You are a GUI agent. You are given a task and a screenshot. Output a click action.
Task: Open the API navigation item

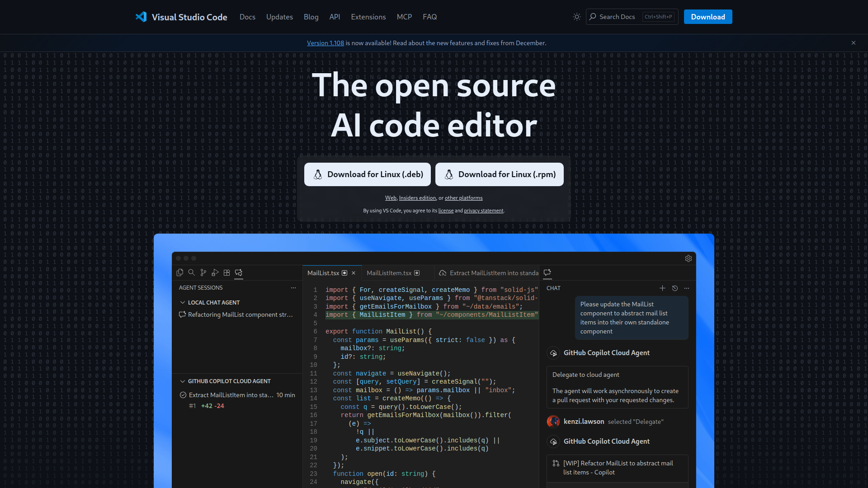tap(335, 17)
